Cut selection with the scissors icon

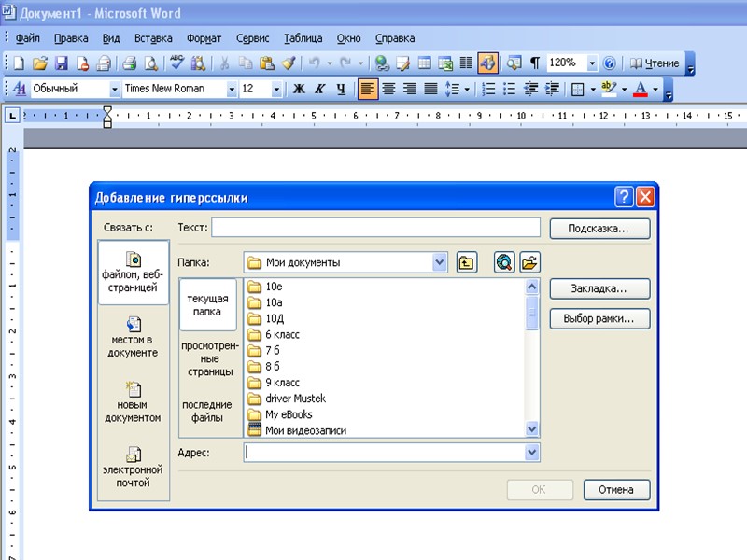pyautogui.click(x=224, y=63)
